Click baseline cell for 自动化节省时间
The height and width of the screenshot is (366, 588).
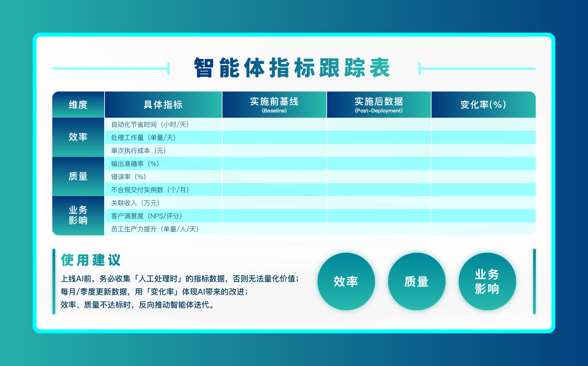tap(274, 124)
